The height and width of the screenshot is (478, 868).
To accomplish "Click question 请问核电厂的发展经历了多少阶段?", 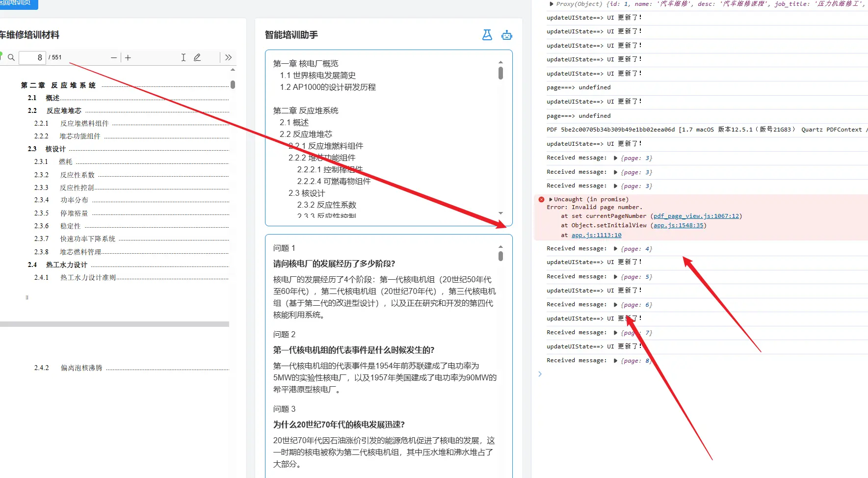I will 334,264.
